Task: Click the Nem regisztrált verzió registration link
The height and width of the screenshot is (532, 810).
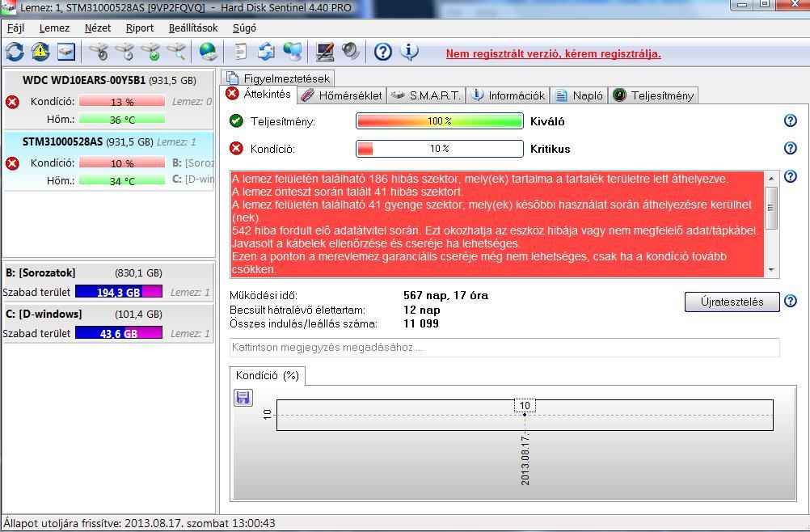Action: pyautogui.click(x=553, y=53)
